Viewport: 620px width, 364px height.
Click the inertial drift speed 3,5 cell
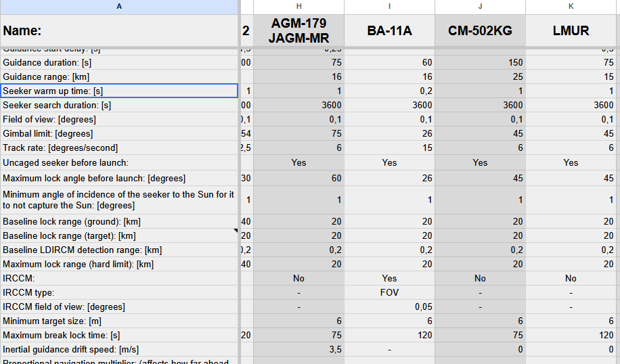click(298, 350)
